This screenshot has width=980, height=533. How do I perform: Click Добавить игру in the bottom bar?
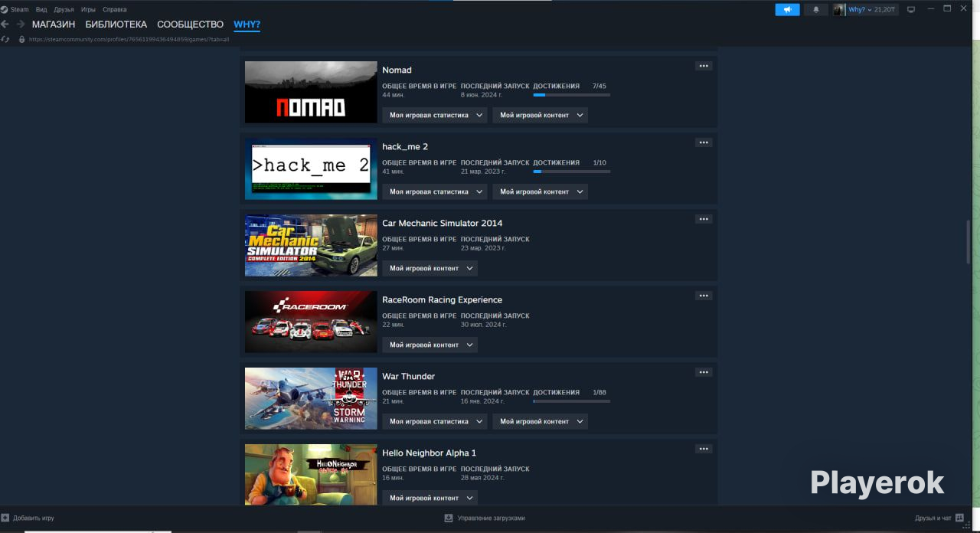(34, 518)
